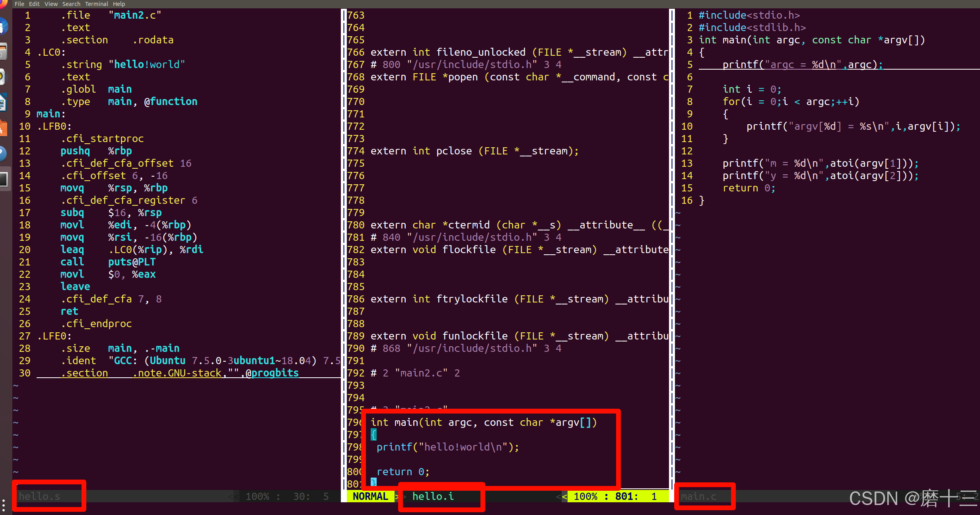Image resolution: width=980 pixels, height=515 pixels.
Task: Click the Terminal dock icon
Action: 3,179
